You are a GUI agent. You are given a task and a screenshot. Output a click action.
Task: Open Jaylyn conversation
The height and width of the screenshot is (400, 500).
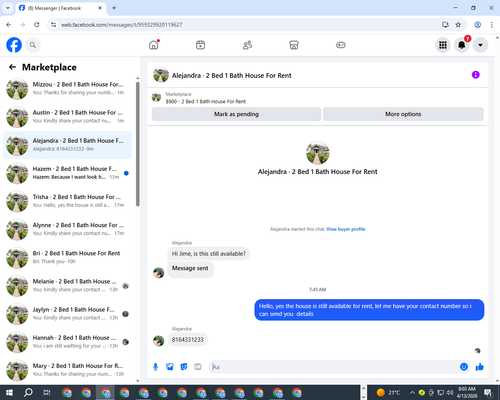coord(67,314)
